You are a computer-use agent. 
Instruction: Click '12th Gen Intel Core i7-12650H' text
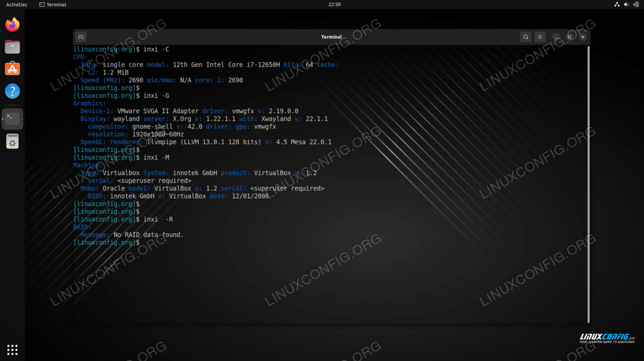pyautogui.click(x=226, y=65)
